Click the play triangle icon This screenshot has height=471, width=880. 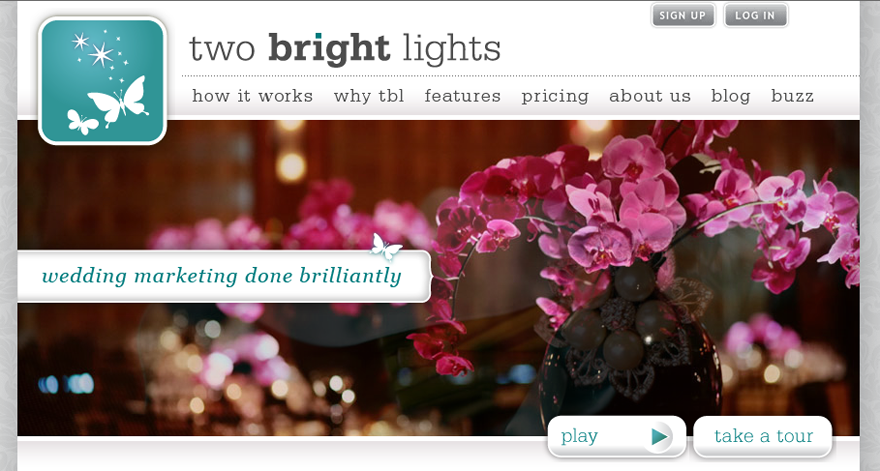tap(660, 436)
